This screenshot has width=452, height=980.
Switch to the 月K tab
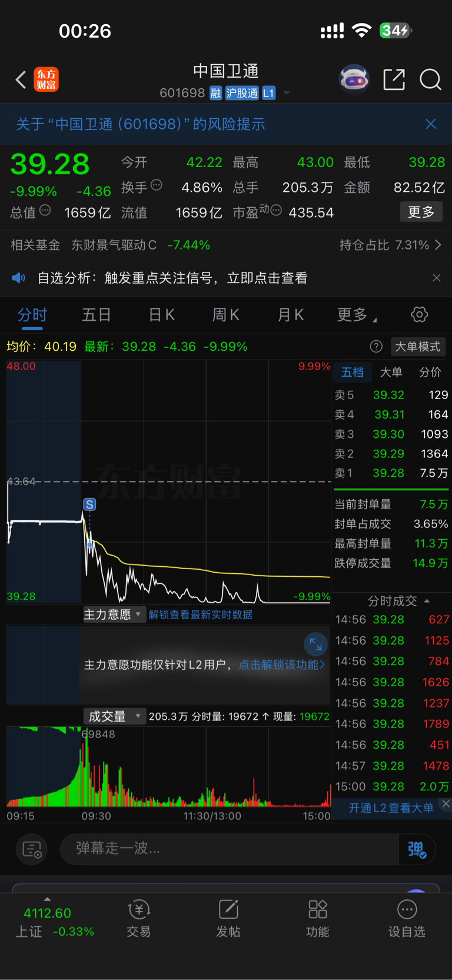tap(291, 315)
